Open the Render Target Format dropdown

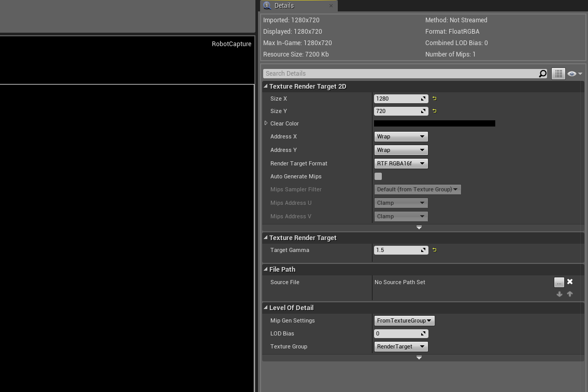coord(401,163)
